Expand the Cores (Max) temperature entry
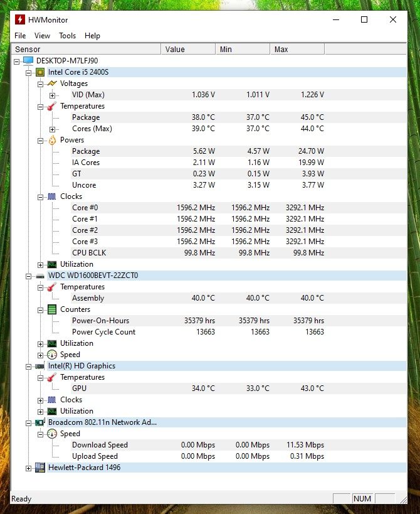 pos(53,129)
